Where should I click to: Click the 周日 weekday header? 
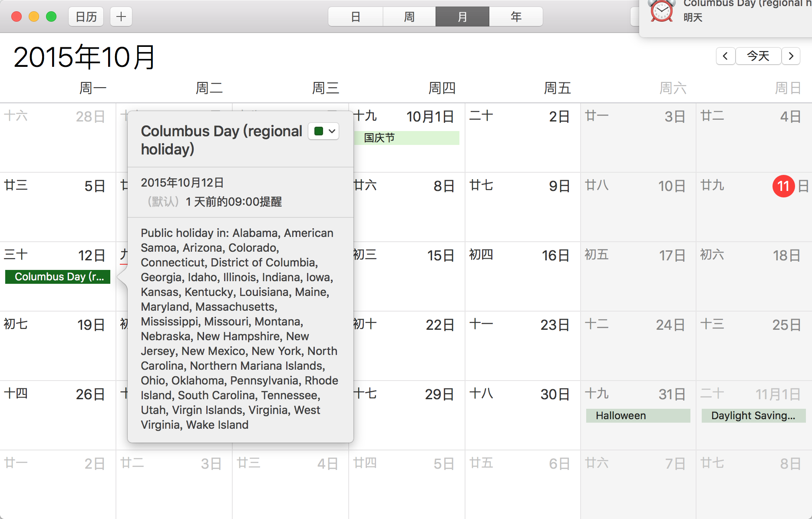pos(788,89)
